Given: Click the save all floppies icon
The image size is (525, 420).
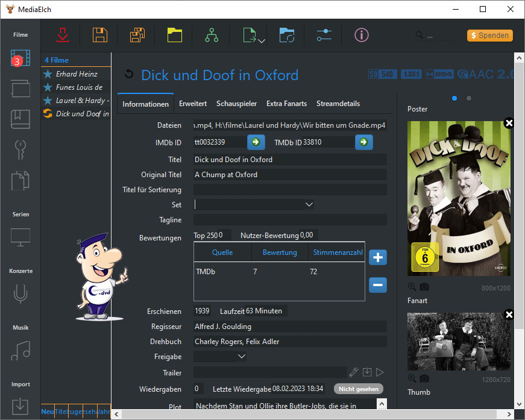Looking at the screenshot, I should (137, 35).
